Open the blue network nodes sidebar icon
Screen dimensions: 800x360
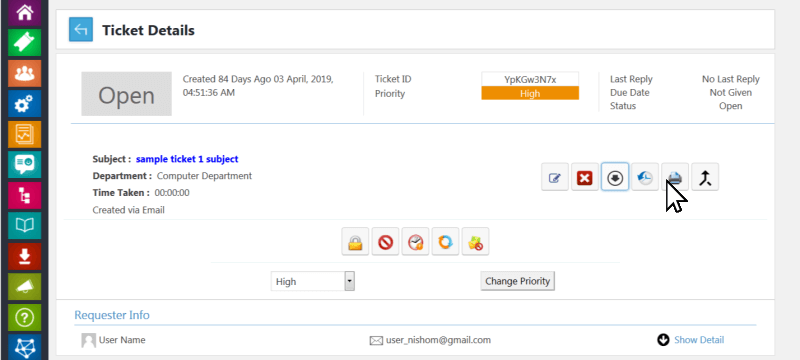(x=24, y=347)
